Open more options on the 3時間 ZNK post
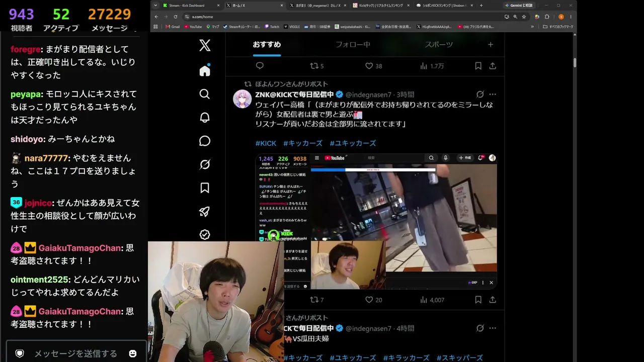Image resolution: width=644 pixels, height=362 pixels. [493, 95]
